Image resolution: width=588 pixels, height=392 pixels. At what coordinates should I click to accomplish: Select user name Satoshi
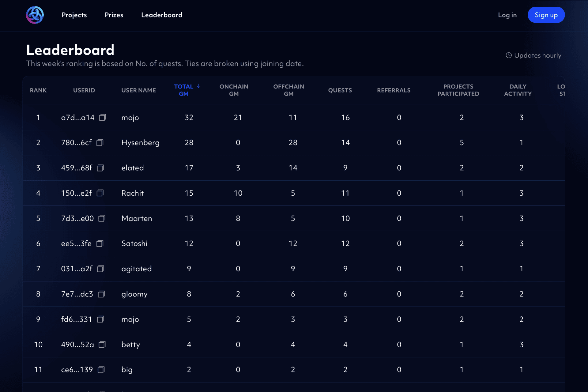pos(134,243)
